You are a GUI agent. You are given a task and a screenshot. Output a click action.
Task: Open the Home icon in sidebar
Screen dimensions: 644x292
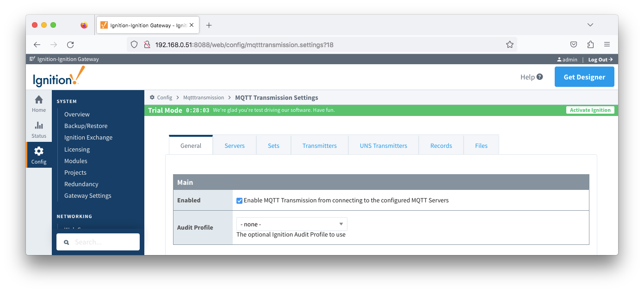point(39,100)
